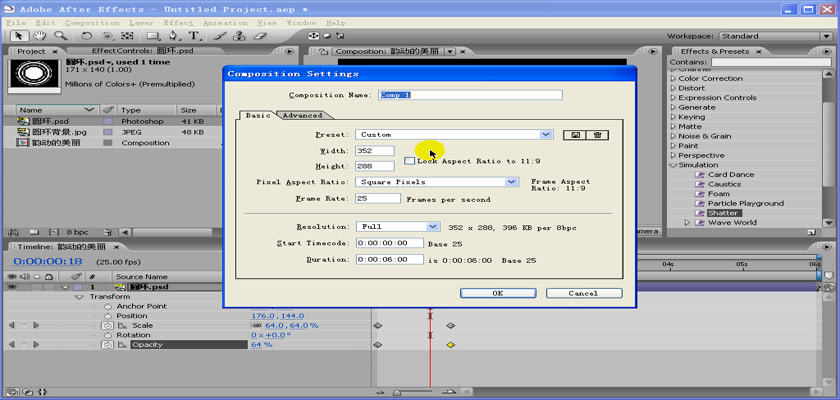Check Lock Aspect Ratio to 11:9
This screenshot has height=400, width=840.
409,161
